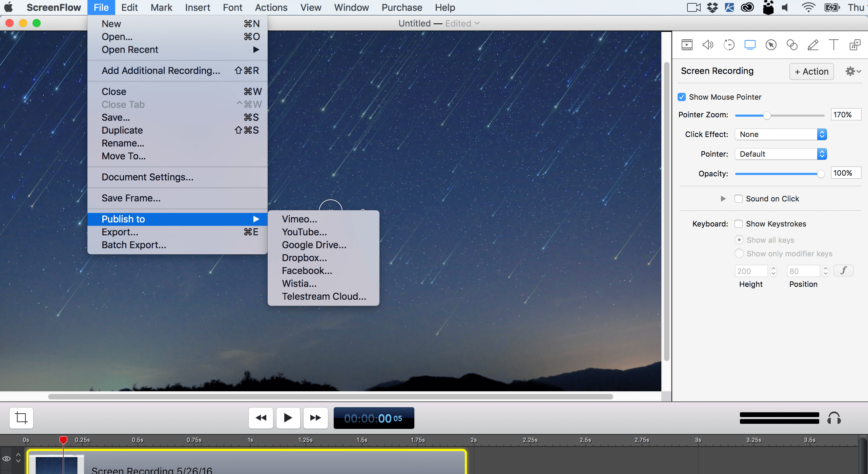Viewport: 868px width, 474px height.
Task: Enable Show Keystrokes checkbox
Action: (739, 224)
